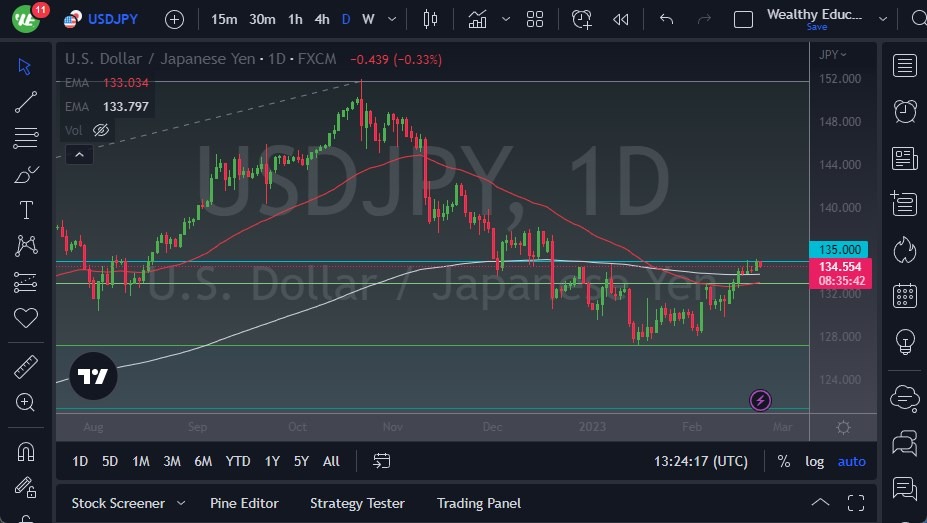Image resolution: width=927 pixels, height=523 pixels.
Task: Set the range to All
Action: [331, 461]
